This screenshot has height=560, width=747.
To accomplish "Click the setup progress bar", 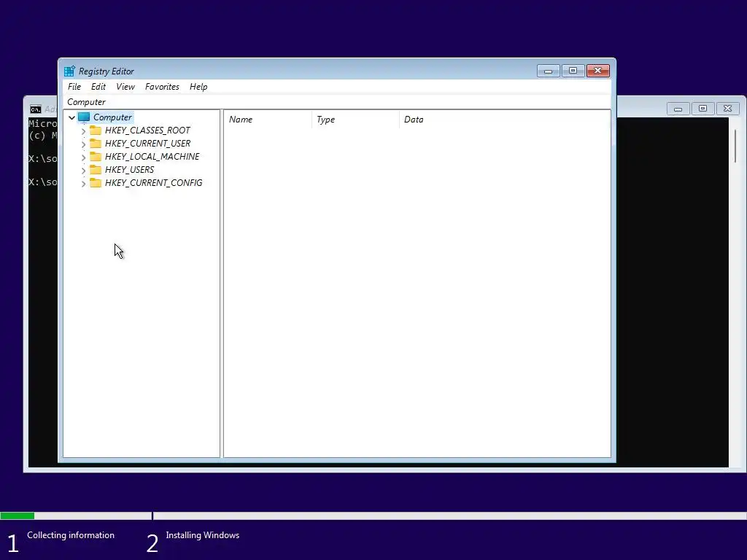I will click(373, 516).
